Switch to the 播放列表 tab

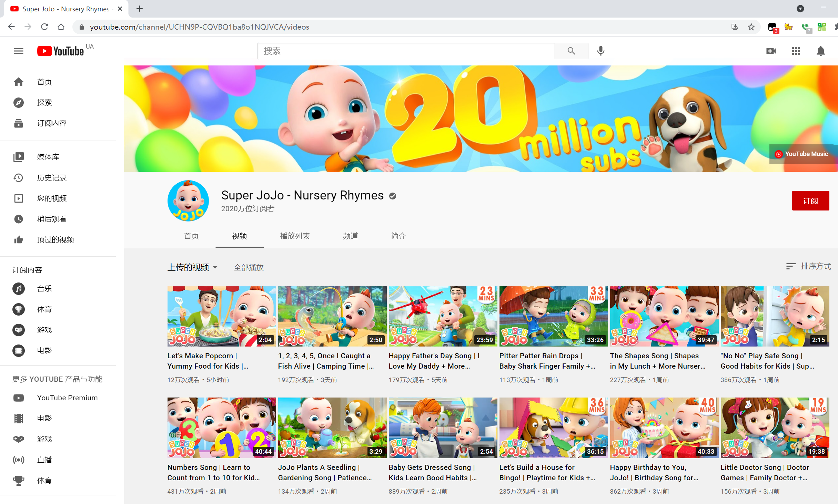pos(295,236)
